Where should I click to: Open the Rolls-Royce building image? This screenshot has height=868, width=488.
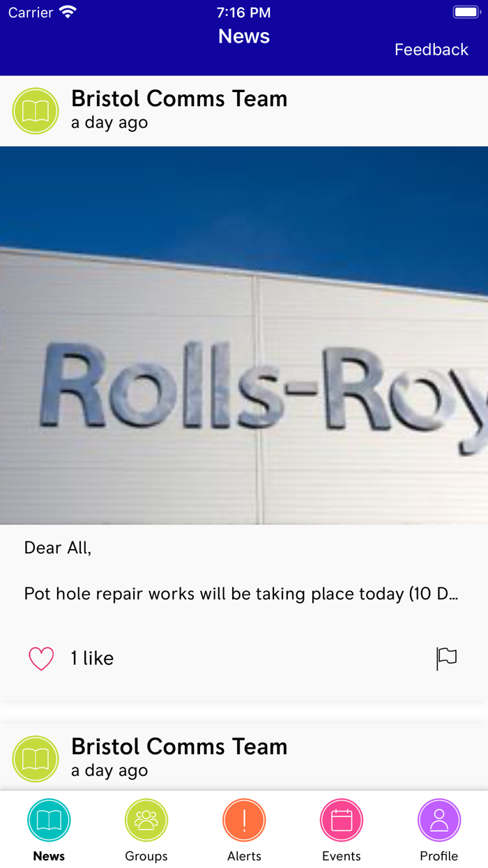click(244, 336)
